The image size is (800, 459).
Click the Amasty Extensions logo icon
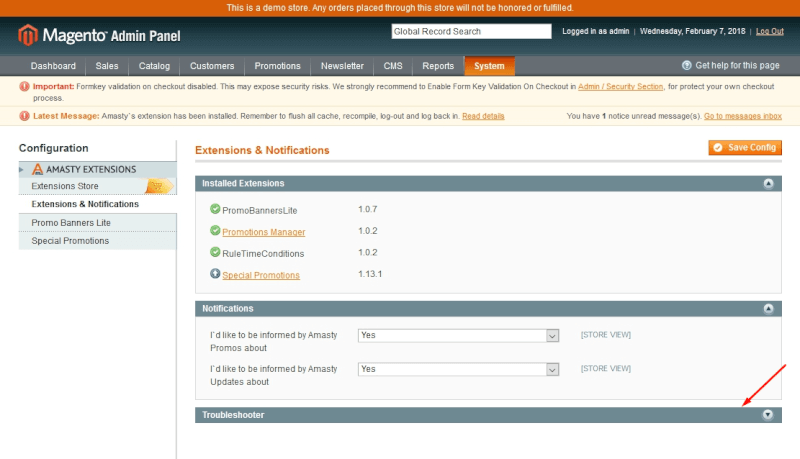click(37, 169)
